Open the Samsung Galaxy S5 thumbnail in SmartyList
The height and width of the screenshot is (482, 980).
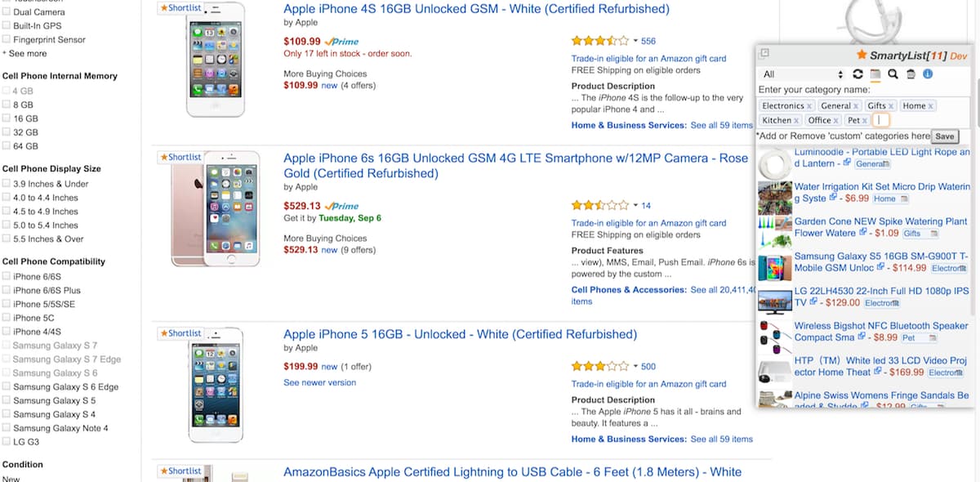pyautogui.click(x=774, y=268)
